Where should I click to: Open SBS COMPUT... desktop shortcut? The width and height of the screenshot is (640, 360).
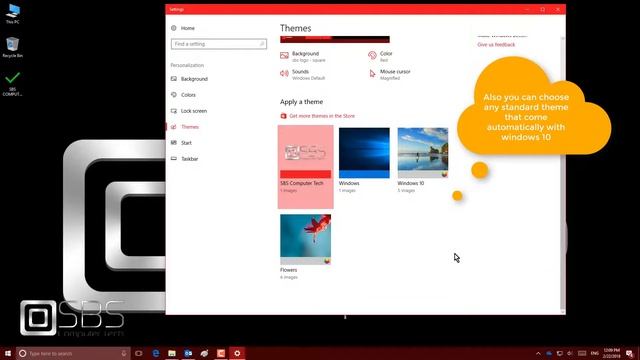[13, 84]
